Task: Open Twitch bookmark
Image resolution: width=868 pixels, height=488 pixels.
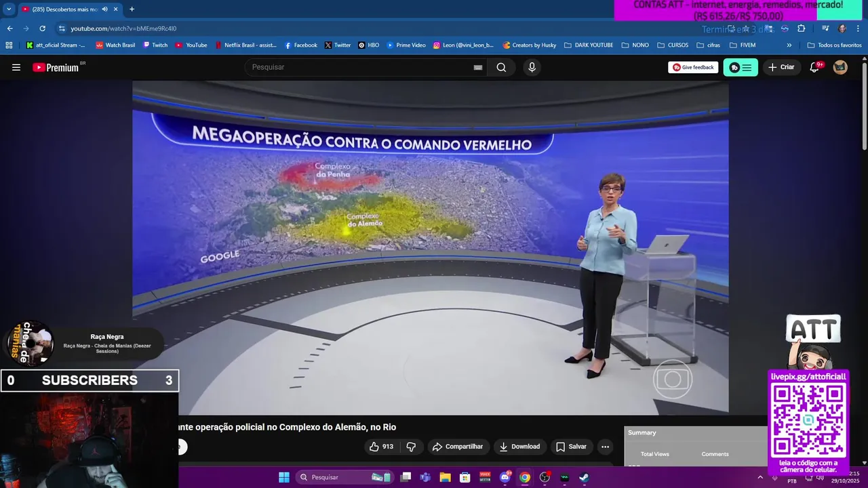Action: 155,45
